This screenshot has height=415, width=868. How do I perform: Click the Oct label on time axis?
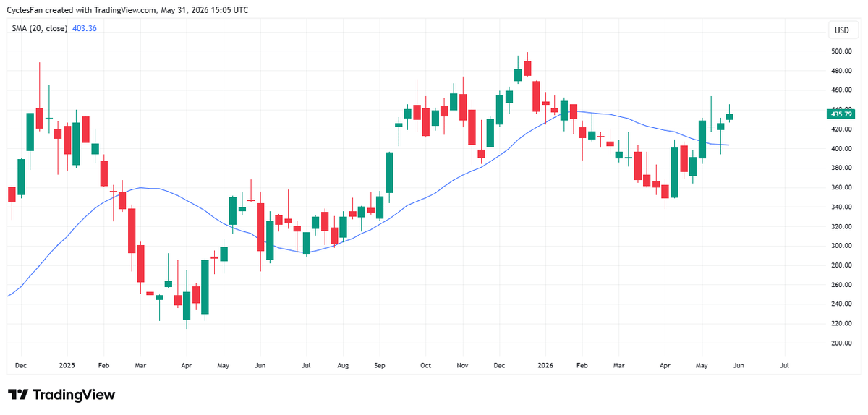(426, 366)
